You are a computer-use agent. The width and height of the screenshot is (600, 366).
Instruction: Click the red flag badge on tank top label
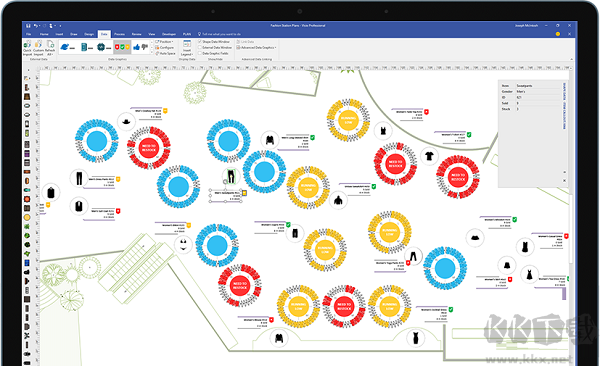[426, 112]
